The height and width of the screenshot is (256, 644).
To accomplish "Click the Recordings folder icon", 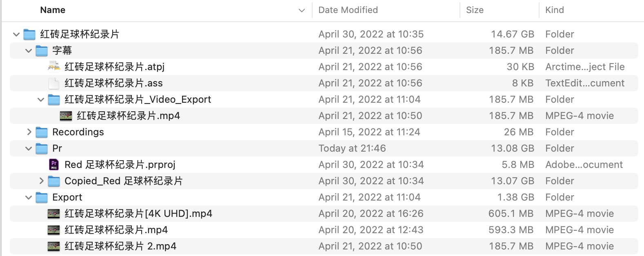I will click(x=42, y=132).
